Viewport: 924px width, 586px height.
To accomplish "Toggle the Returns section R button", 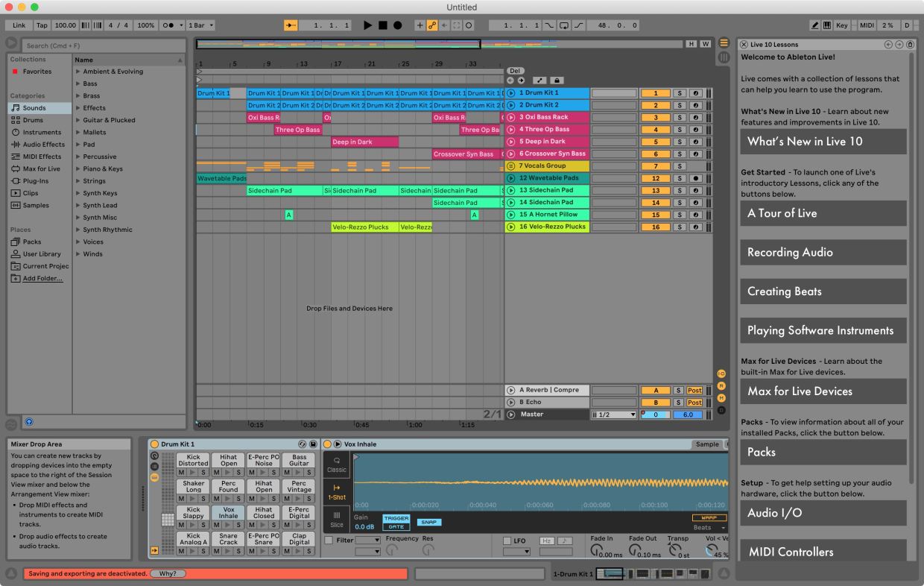I will (x=721, y=385).
